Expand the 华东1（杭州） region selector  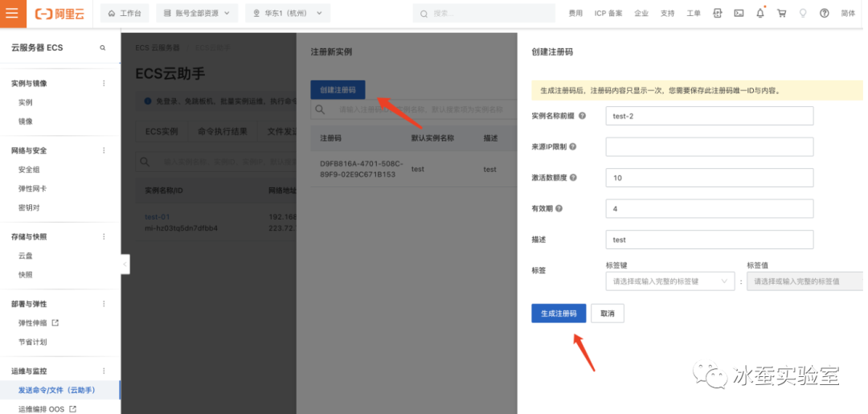pos(287,14)
